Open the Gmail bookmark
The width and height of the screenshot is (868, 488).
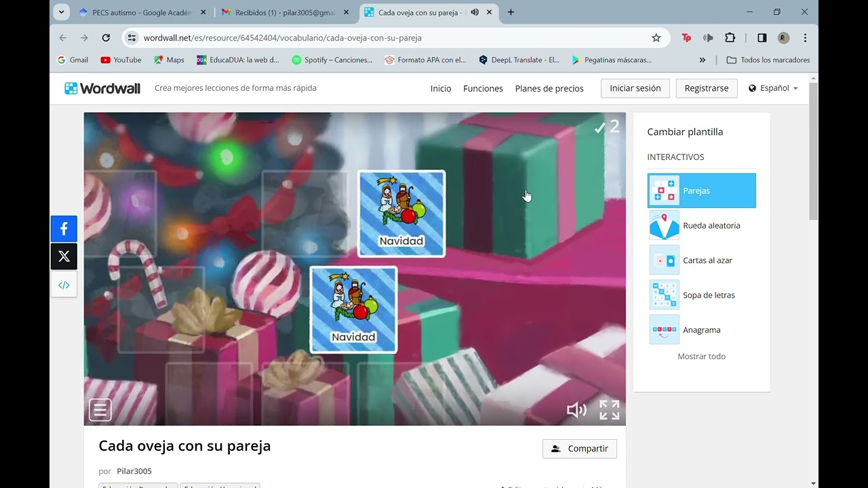(x=73, y=60)
